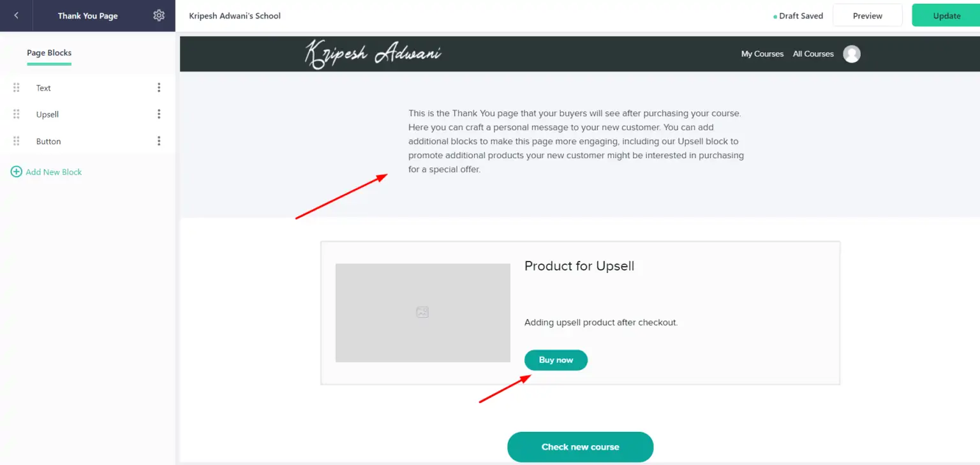This screenshot has width=980, height=465.
Task: Click the drag handle beside Button block
Action: (x=17, y=141)
